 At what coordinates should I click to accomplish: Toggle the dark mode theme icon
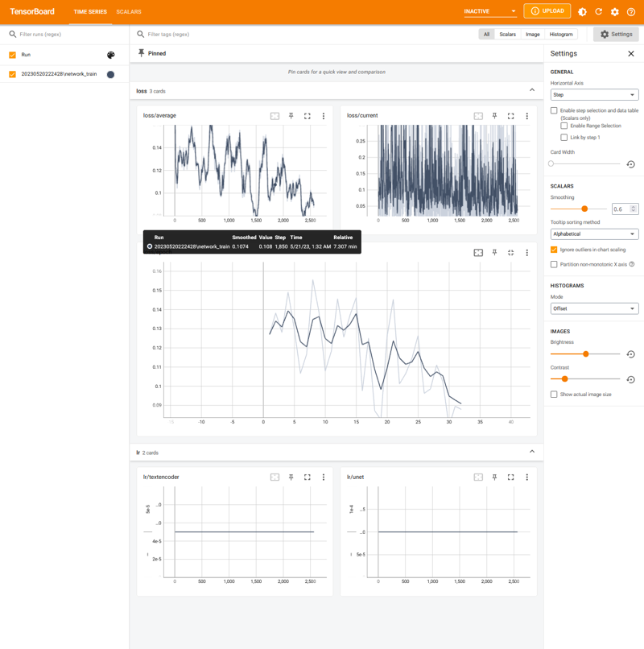click(582, 11)
